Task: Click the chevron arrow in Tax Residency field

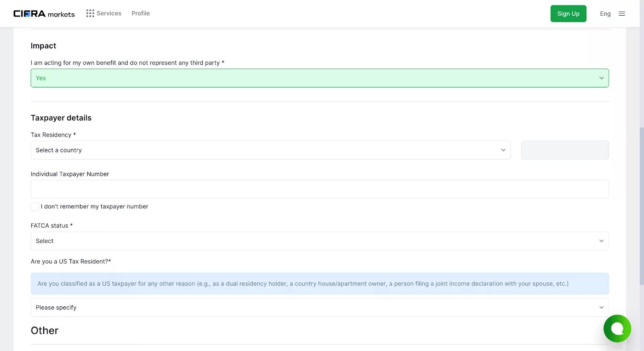Action: (x=503, y=150)
